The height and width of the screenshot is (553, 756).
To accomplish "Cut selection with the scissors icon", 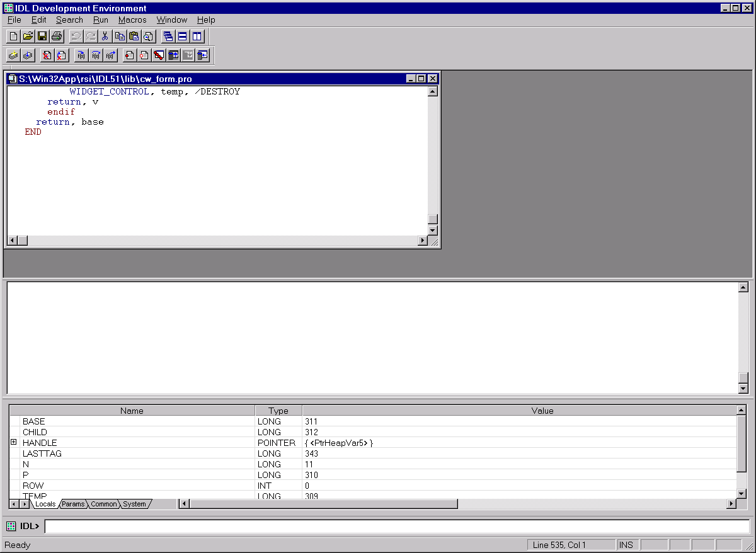I will pos(105,36).
